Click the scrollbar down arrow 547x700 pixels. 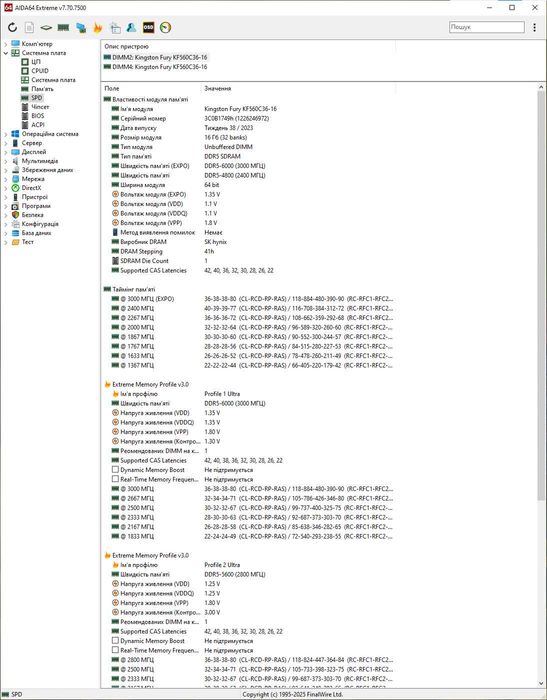(x=541, y=684)
